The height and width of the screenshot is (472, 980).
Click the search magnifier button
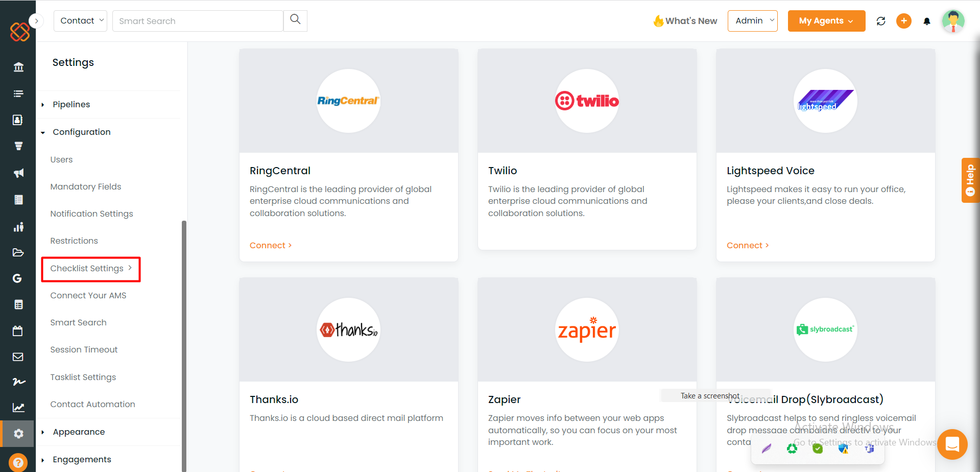point(295,20)
